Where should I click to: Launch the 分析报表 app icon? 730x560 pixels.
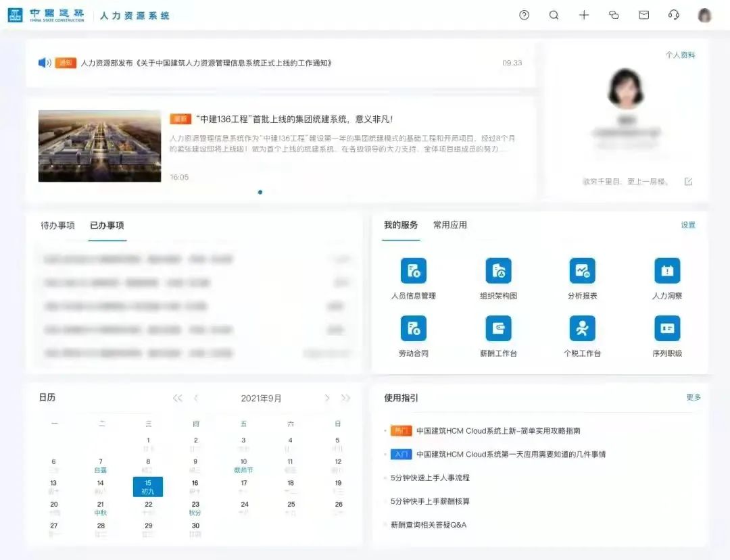pos(582,271)
